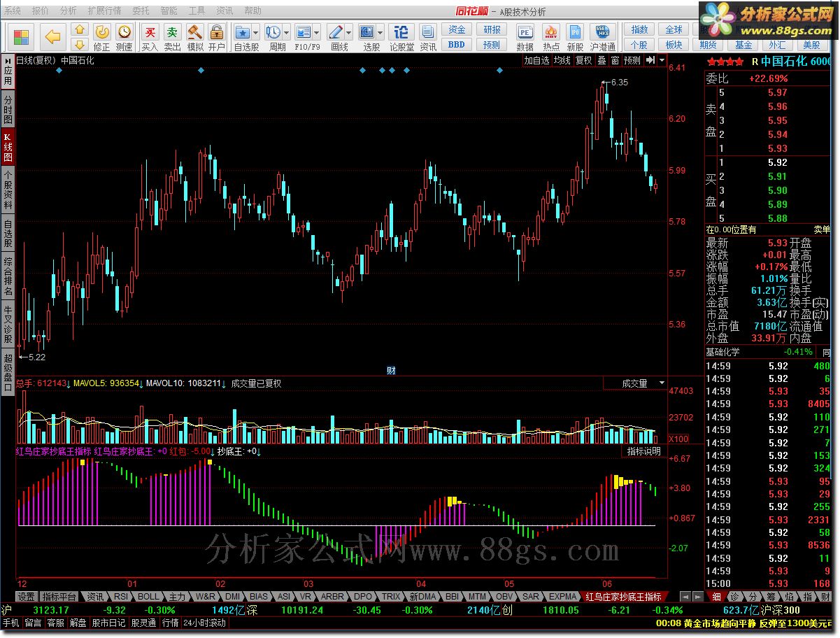Expand the 选股 dropdown arrow

click(x=380, y=32)
